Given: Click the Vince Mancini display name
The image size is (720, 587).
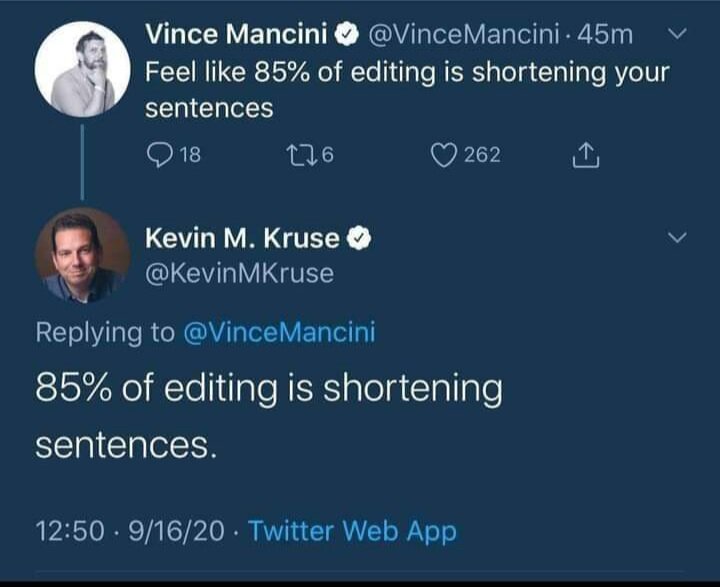Looking at the screenshot, I should point(236,35).
